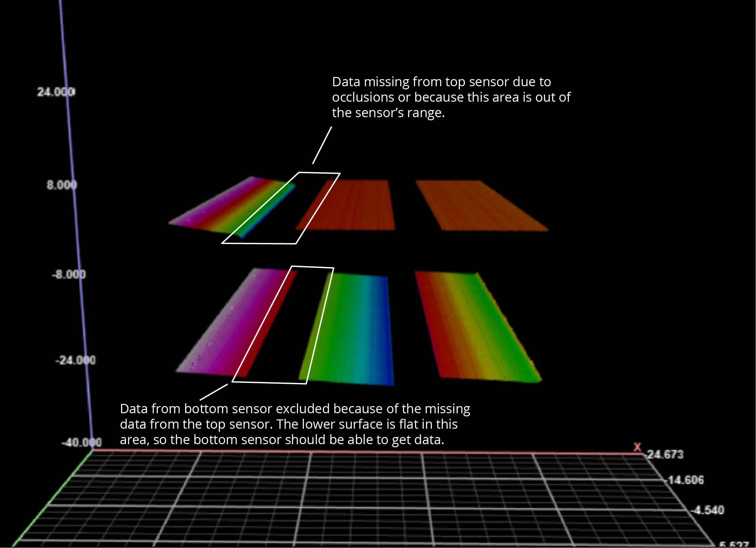Select the 14.606 grid label

tap(686, 480)
